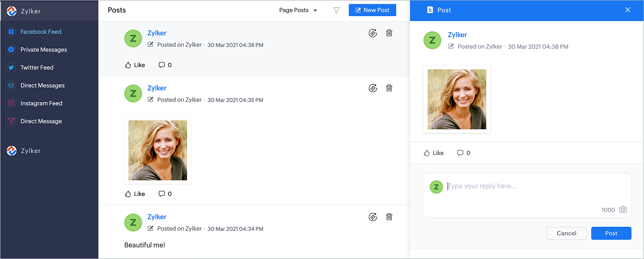Click the Messenger icon beside Private Messages
The width and height of the screenshot is (644, 259).
[x=11, y=50]
